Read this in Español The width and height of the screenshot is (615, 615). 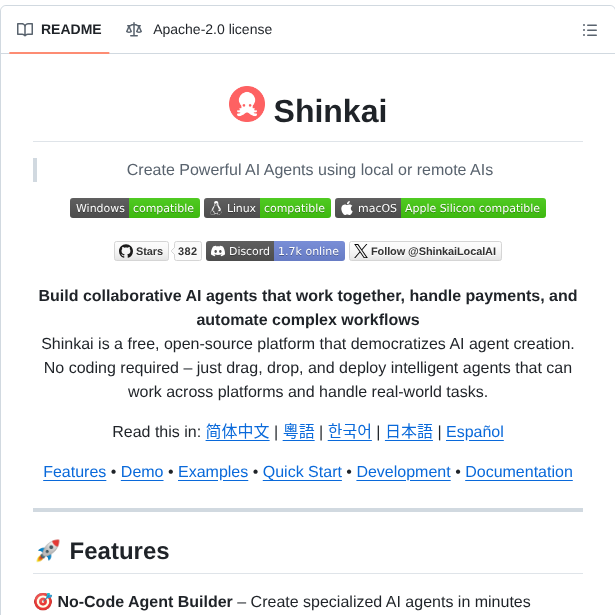[475, 432]
